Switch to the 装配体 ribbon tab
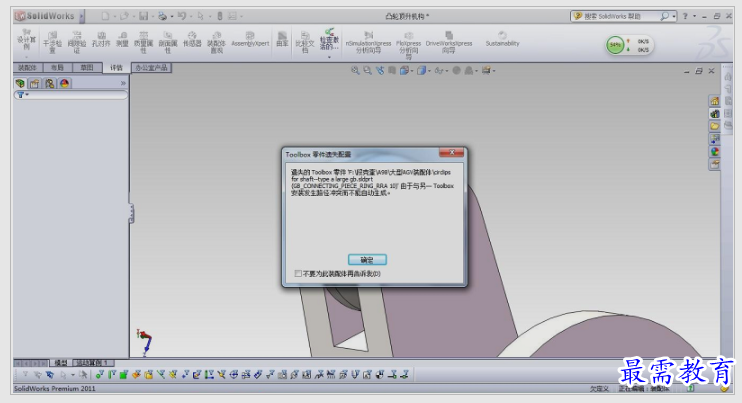 coord(27,68)
